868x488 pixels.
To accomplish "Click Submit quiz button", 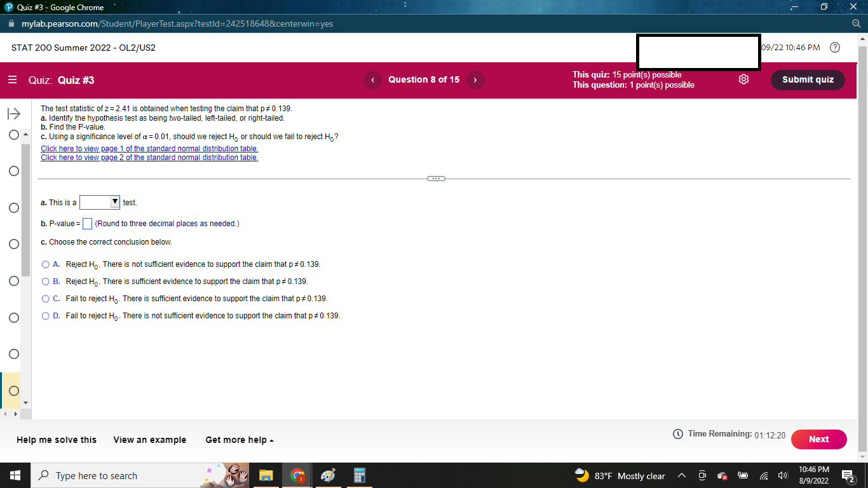I will [x=808, y=79].
